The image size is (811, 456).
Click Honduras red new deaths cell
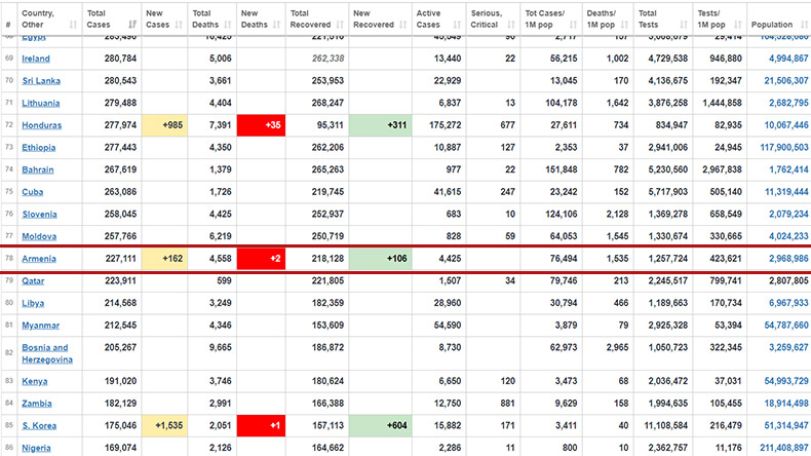click(x=261, y=125)
